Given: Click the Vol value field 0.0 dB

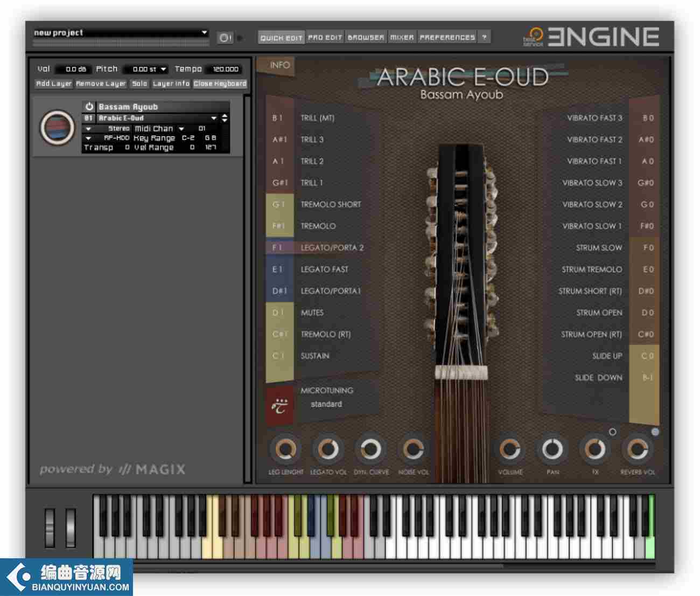Looking at the screenshot, I should 73,69.
